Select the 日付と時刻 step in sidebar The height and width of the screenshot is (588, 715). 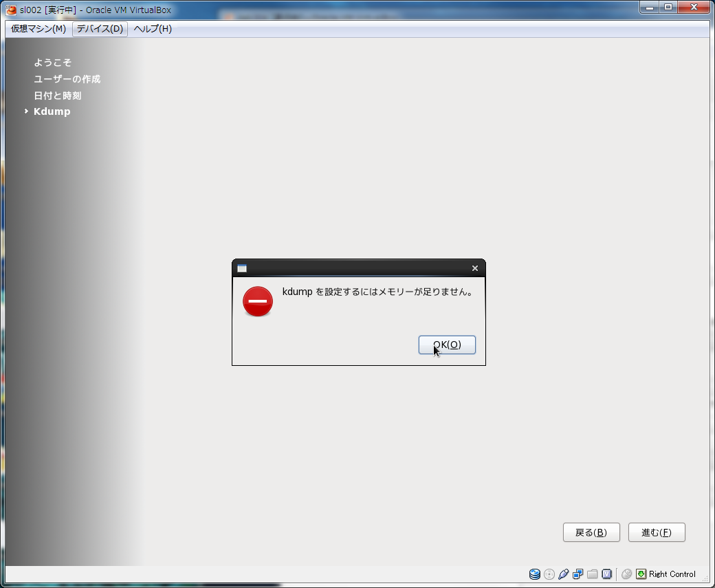click(x=58, y=96)
